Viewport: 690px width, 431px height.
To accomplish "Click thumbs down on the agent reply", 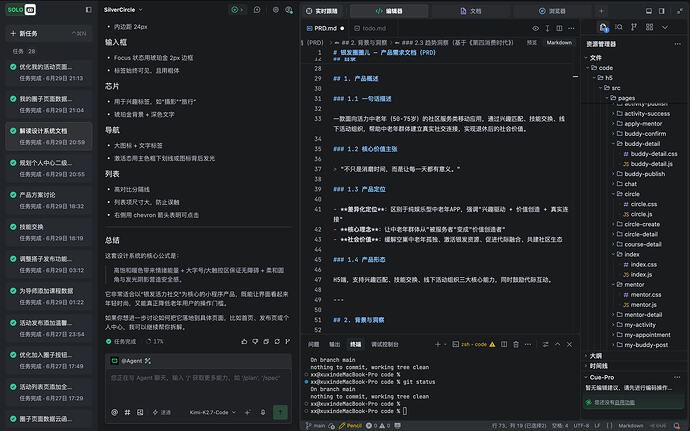I will tap(255, 341).
